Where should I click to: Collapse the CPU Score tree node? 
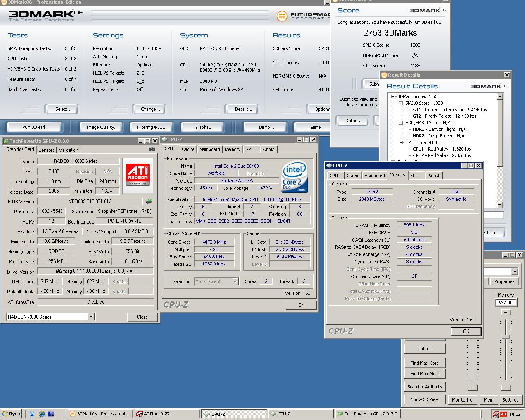point(401,142)
